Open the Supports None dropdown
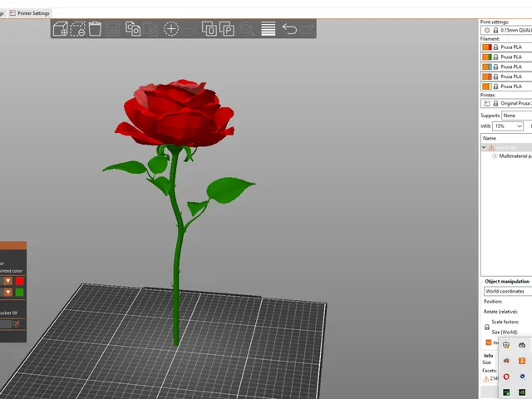 517,116
